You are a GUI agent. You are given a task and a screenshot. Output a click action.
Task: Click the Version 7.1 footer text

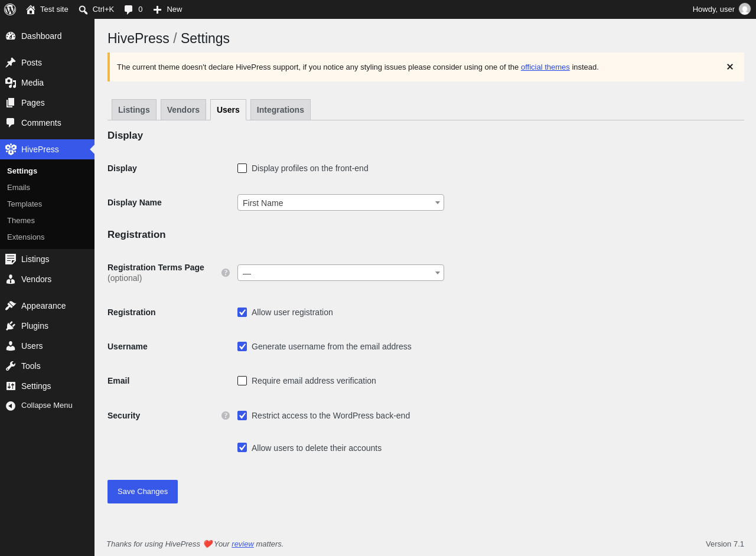coord(725,544)
